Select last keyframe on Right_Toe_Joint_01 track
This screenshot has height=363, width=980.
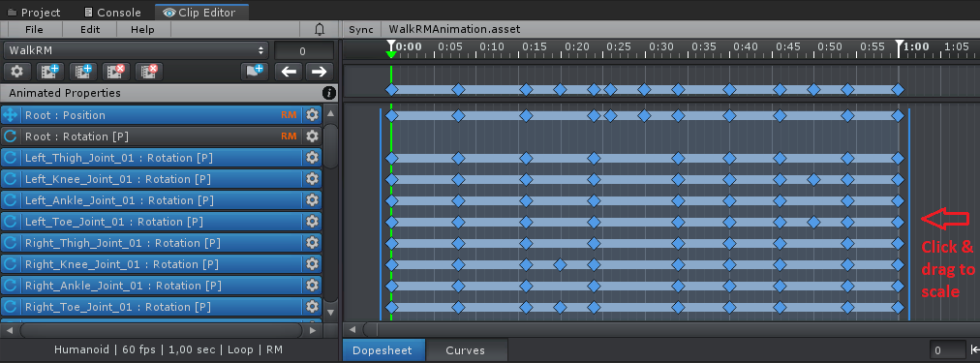point(898,307)
